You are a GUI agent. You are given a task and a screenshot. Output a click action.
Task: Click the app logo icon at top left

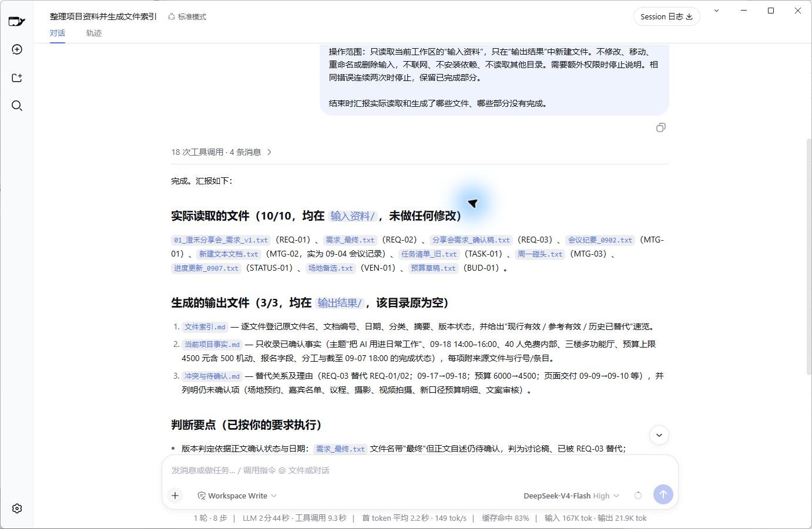pos(16,22)
